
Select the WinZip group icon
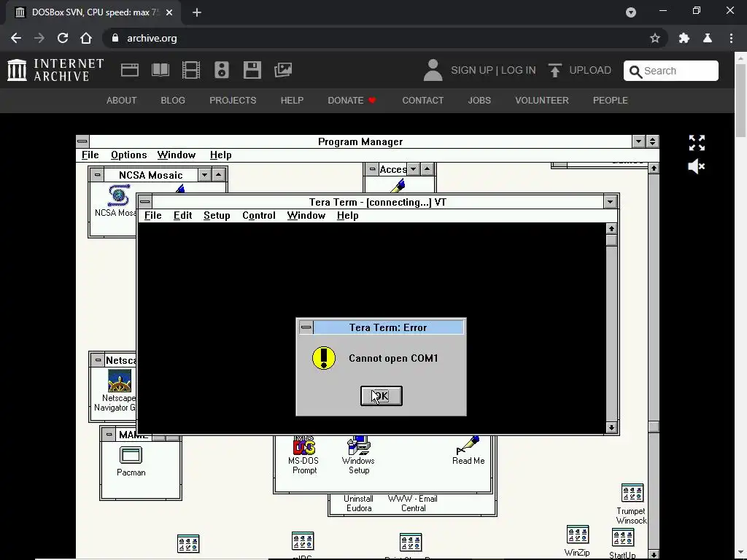click(x=578, y=534)
